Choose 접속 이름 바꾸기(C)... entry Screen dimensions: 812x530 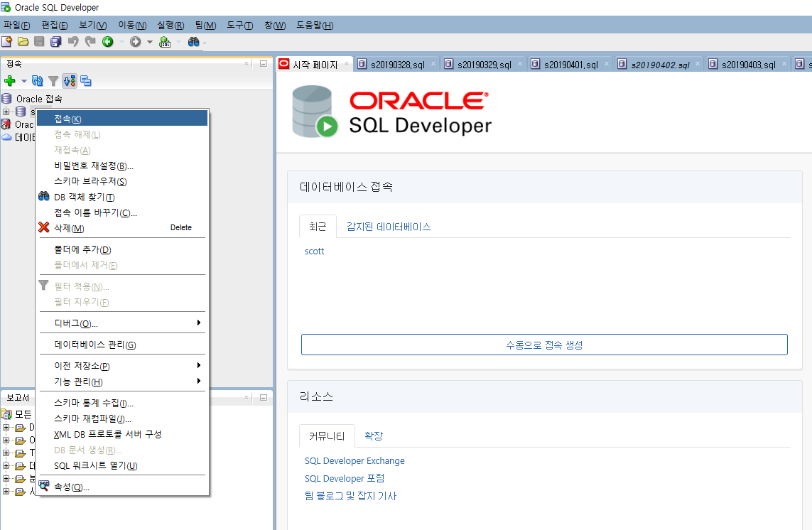coord(122,212)
